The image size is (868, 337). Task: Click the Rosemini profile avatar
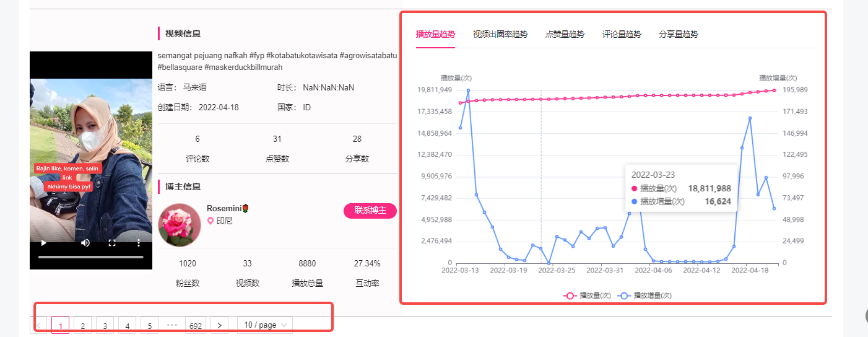(x=180, y=224)
